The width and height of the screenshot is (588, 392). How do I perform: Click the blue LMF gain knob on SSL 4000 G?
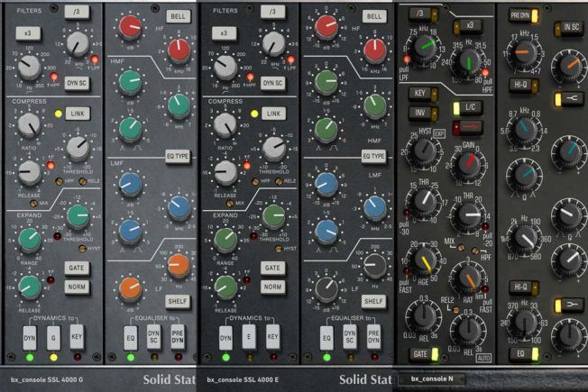coord(130,185)
